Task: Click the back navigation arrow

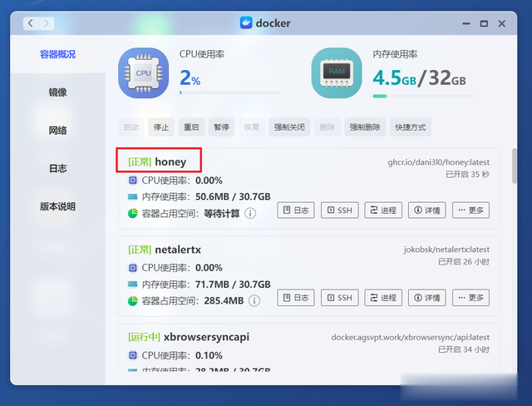Action: click(x=31, y=23)
